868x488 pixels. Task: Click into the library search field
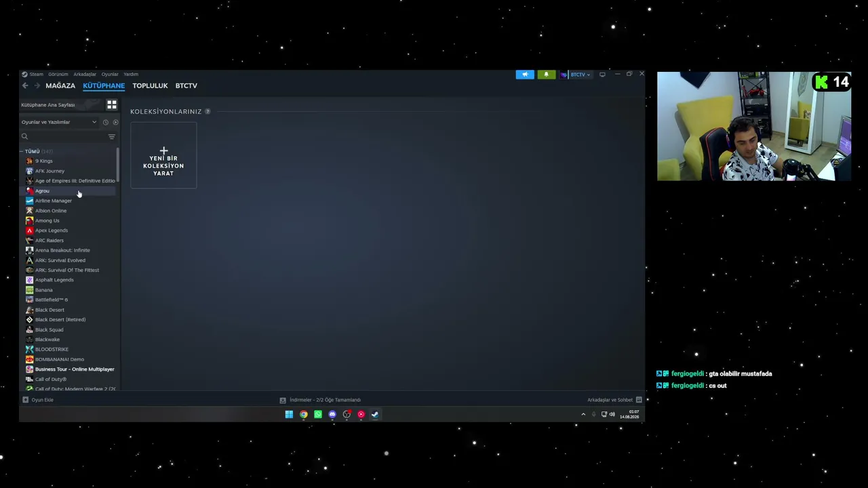tap(68, 136)
